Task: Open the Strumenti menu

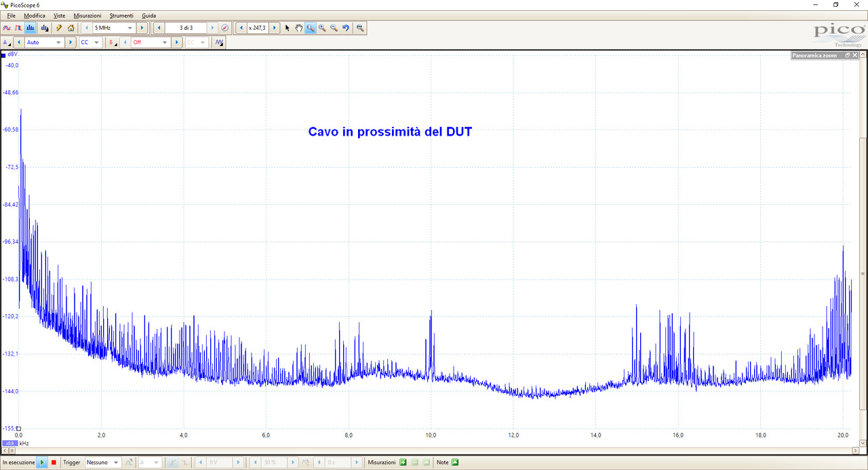Action: 121,15
